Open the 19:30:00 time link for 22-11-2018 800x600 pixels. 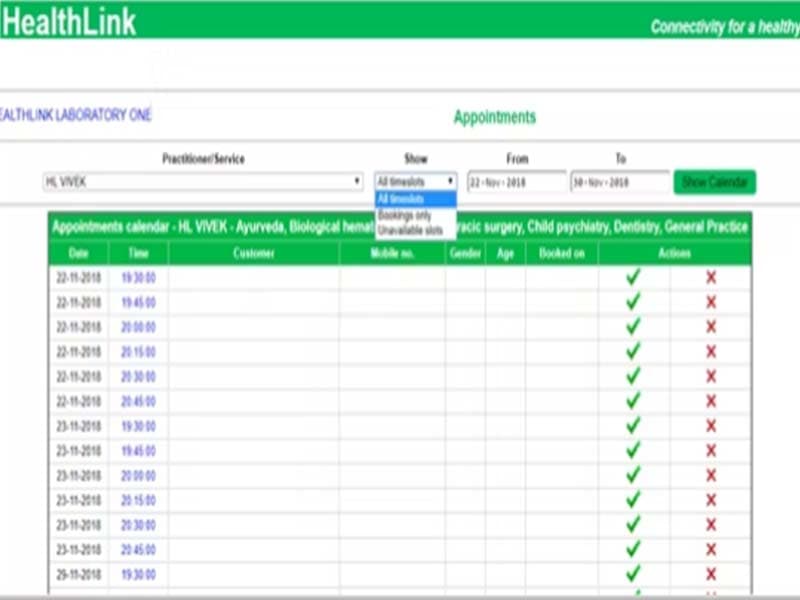click(x=138, y=277)
